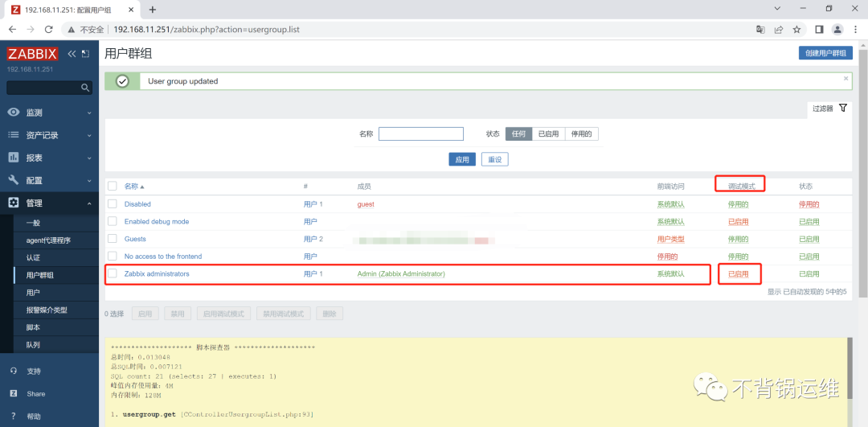Screen dimensions: 868x427
Task: Bookmark the page with star icon
Action: (796, 30)
